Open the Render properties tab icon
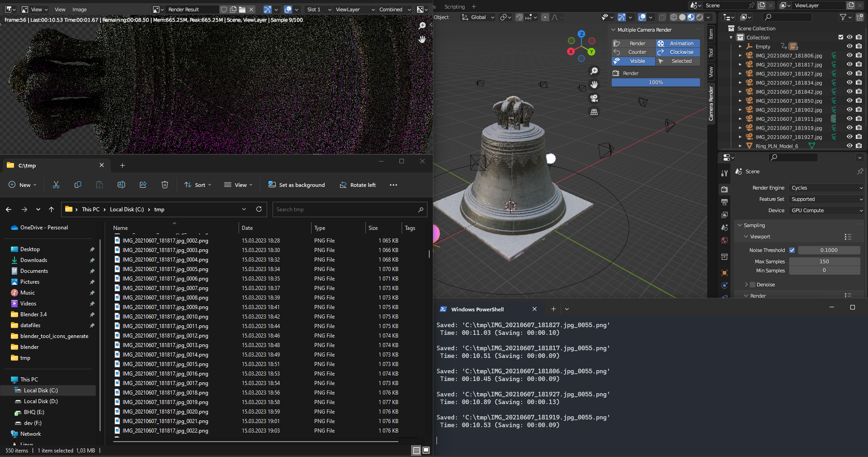 click(724, 189)
